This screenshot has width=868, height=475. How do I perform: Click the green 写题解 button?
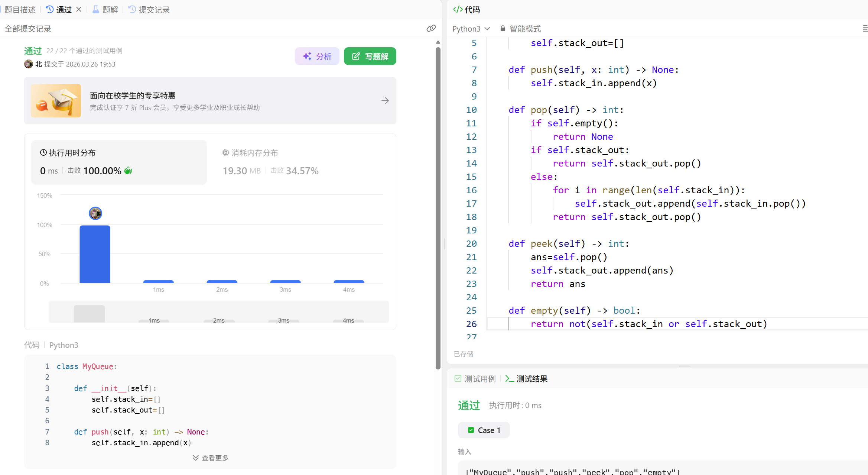pos(370,56)
